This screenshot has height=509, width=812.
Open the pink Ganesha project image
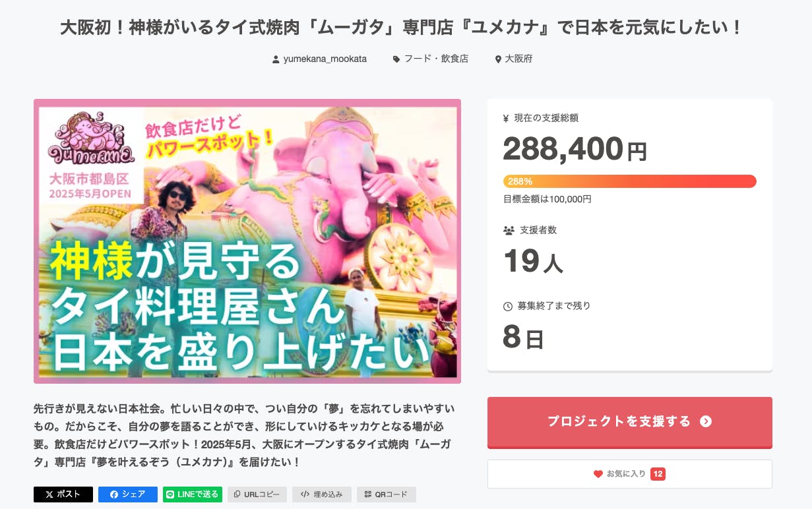(x=247, y=241)
